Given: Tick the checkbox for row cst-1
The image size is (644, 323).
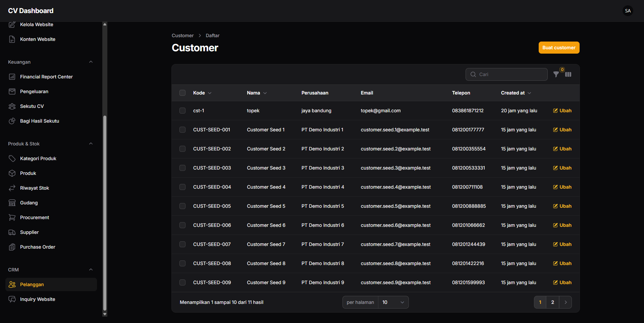Looking at the screenshot, I should [x=182, y=111].
